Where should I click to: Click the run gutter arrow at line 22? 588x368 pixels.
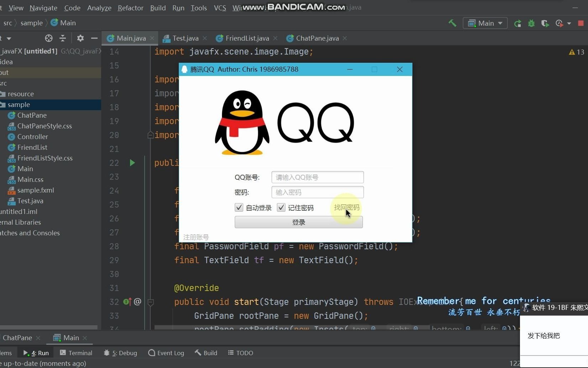click(132, 163)
